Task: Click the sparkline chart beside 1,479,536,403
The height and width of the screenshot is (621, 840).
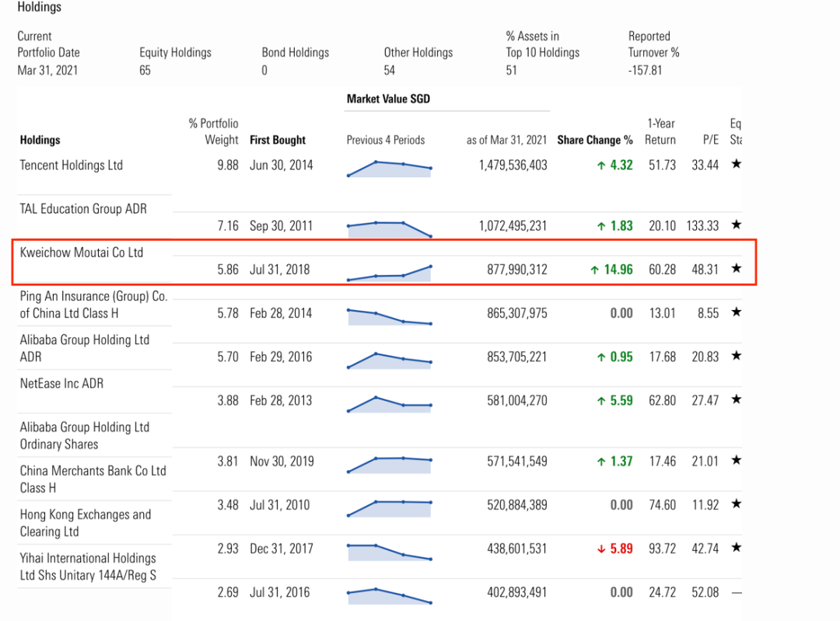Action: 389,168
